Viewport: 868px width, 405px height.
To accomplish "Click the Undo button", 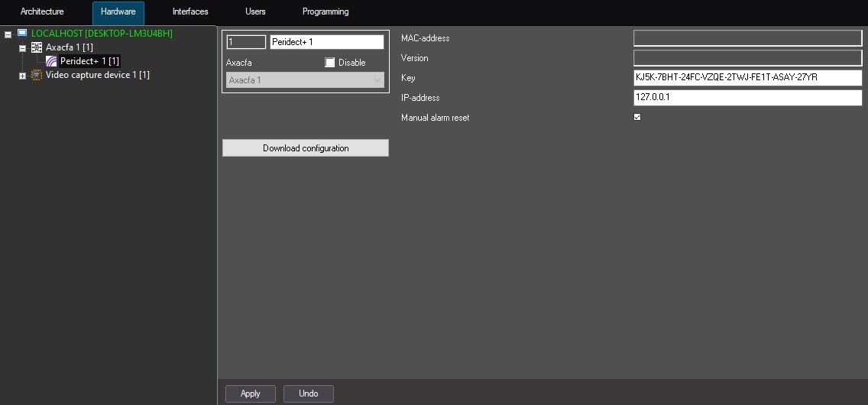I will [x=309, y=394].
